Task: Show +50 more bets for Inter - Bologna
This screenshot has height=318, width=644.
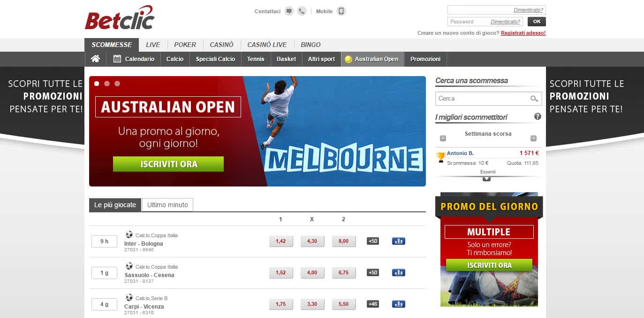Action: pyautogui.click(x=373, y=241)
